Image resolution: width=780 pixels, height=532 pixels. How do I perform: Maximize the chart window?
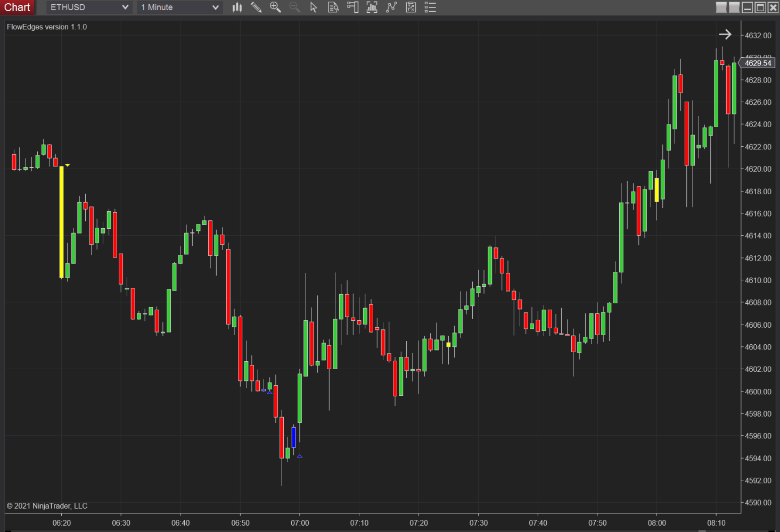click(x=760, y=7)
